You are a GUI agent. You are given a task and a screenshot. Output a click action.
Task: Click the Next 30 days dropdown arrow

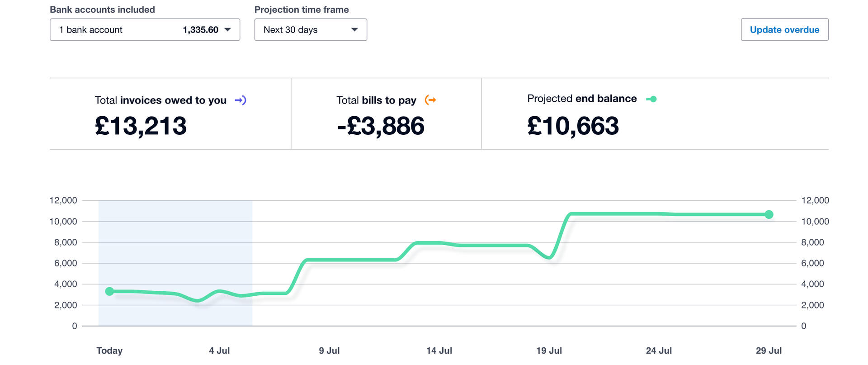point(354,30)
